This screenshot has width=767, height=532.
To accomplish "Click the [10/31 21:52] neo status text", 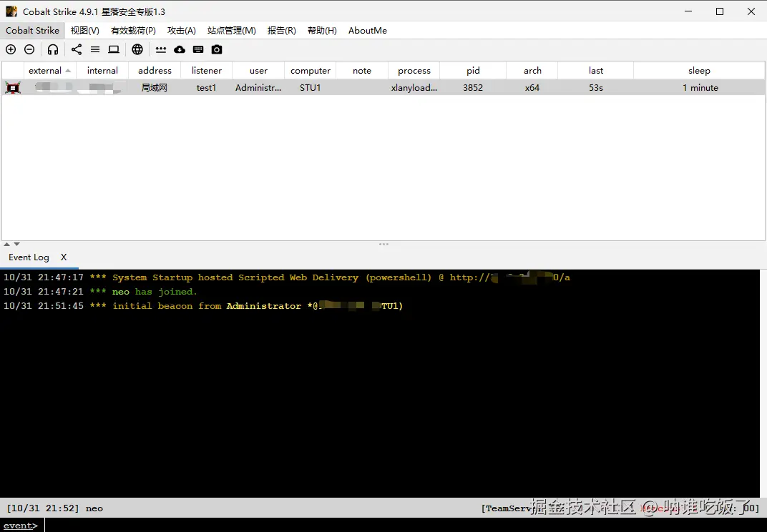I will [x=55, y=508].
